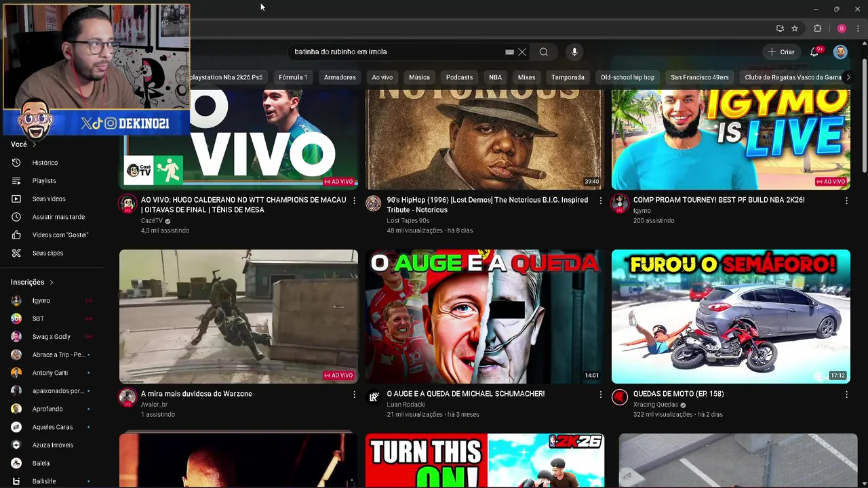The image size is (868, 488).
Task: Open Azuza Imóveis subscription
Action: [53, 445]
